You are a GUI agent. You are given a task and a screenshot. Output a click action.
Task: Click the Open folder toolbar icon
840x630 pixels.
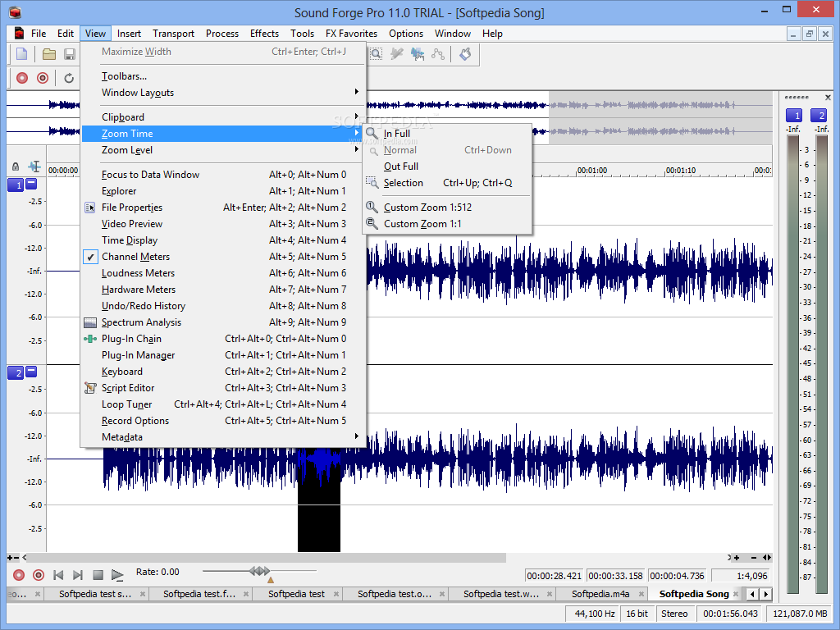(x=49, y=54)
